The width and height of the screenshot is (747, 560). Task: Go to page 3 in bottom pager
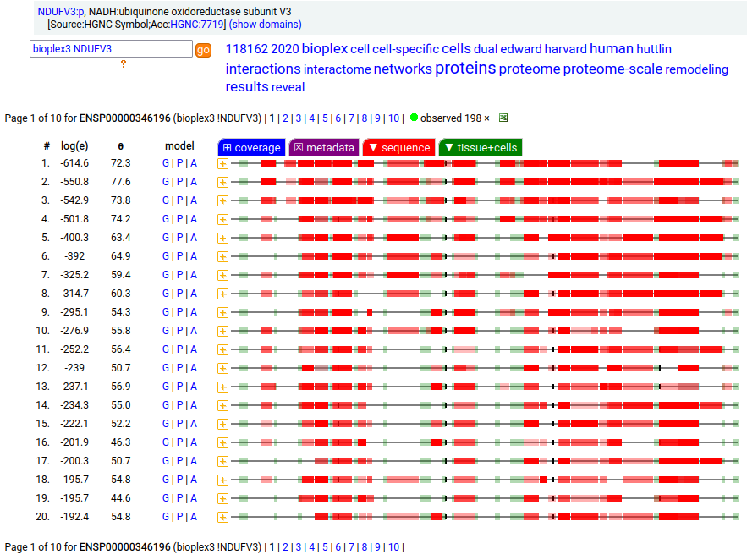[x=299, y=547]
